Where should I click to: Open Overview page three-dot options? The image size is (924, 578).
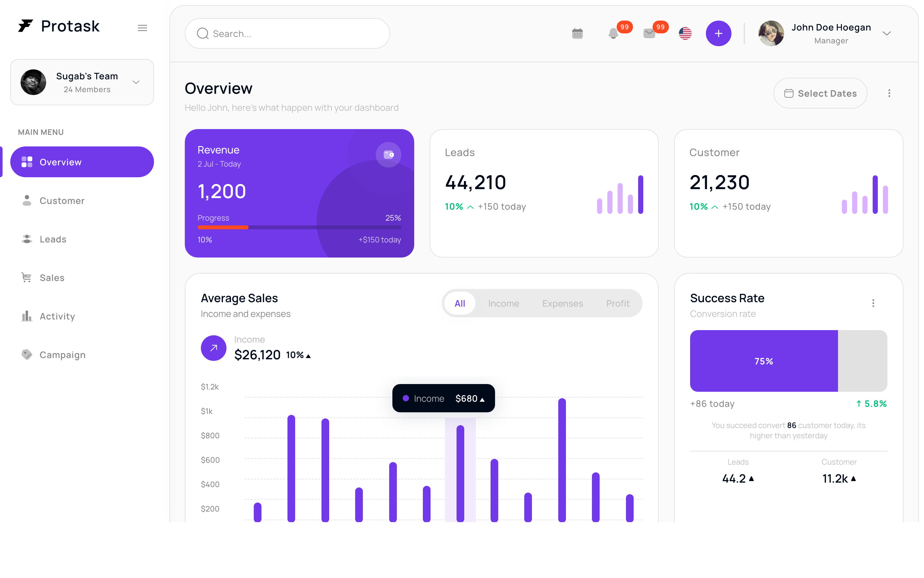click(889, 93)
